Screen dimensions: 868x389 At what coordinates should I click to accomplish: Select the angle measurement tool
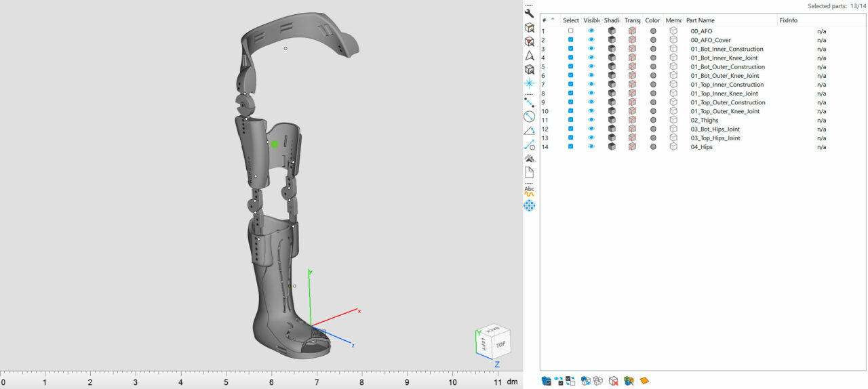tap(529, 130)
